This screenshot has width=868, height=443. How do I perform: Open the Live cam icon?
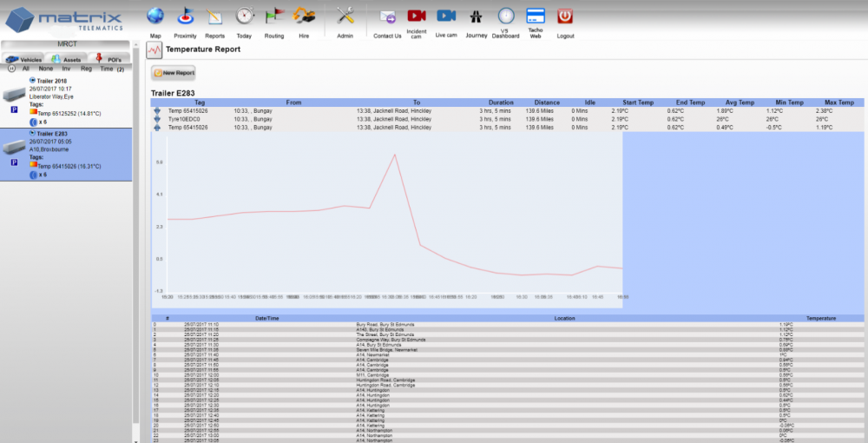(x=446, y=16)
